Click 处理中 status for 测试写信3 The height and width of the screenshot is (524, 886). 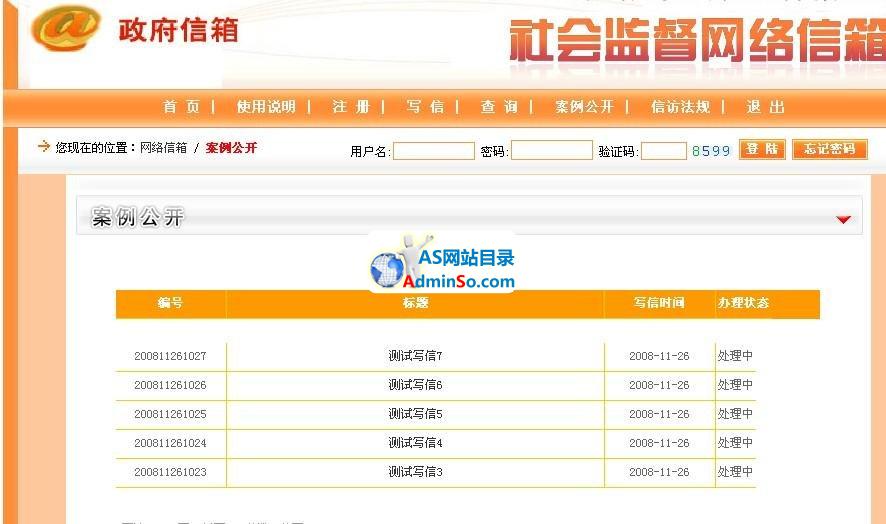(x=735, y=472)
